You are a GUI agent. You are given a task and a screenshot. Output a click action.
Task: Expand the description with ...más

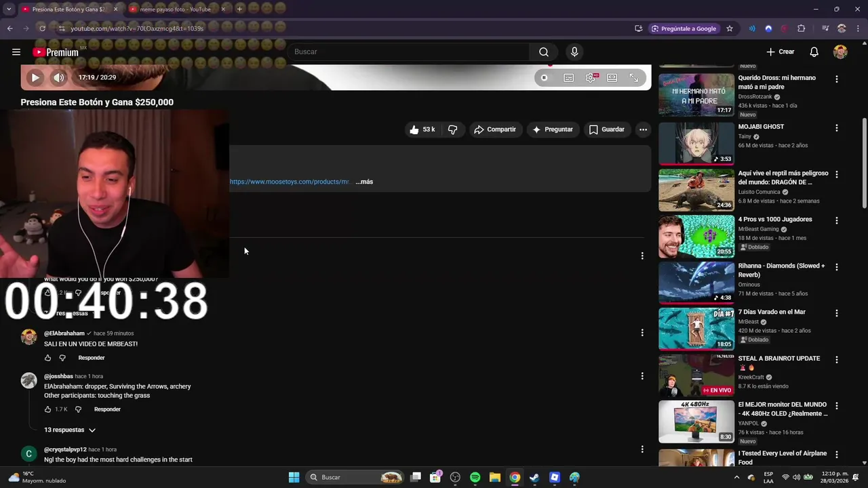point(364,182)
